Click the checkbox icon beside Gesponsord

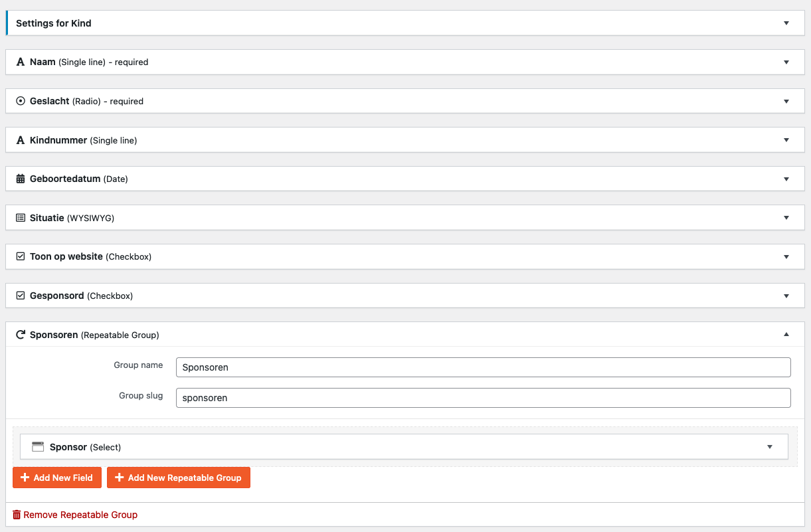point(21,296)
